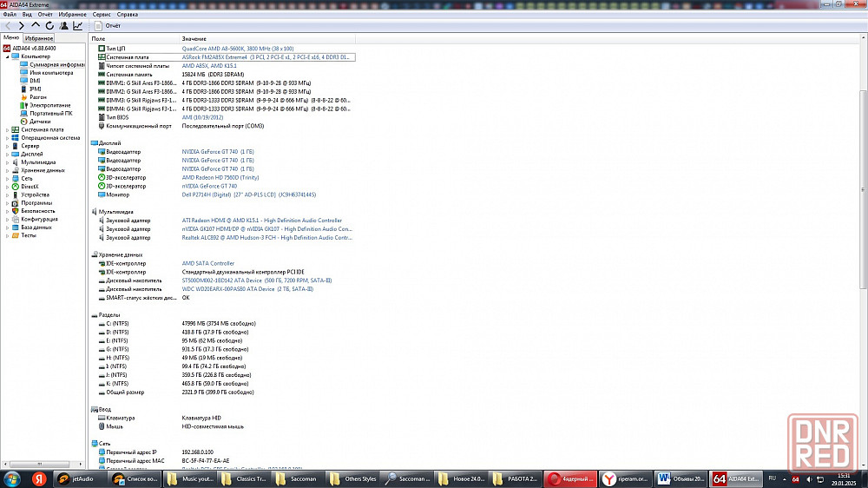The height and width of the screenshot is (488, 868).
Task: Click the Forward navigation arrow in toolbar
Action: (x=22, y=25)
